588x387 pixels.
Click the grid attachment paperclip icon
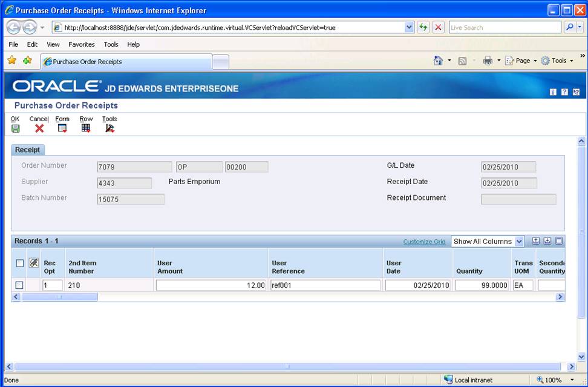coord(34,263)
